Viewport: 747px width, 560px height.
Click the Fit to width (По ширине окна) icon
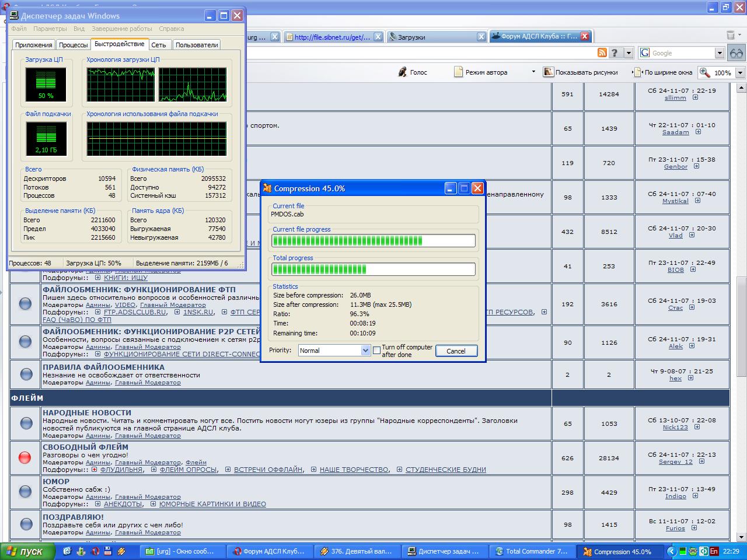(637, 72)
